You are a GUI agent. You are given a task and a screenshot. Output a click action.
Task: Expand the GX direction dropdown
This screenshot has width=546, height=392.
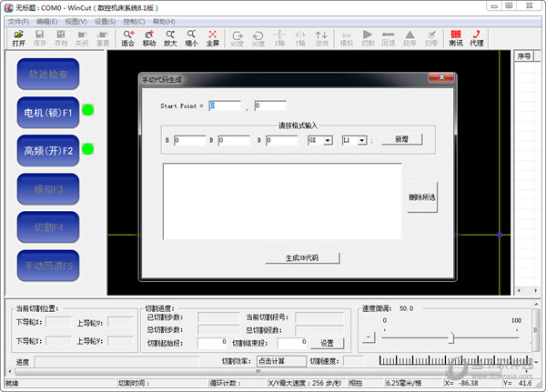328,140
